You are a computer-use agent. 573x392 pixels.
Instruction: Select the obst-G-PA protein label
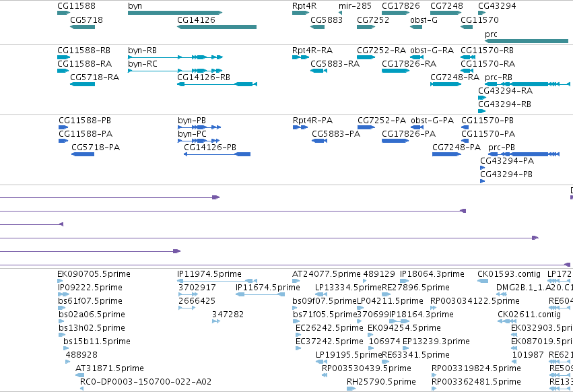coord(432,121)
